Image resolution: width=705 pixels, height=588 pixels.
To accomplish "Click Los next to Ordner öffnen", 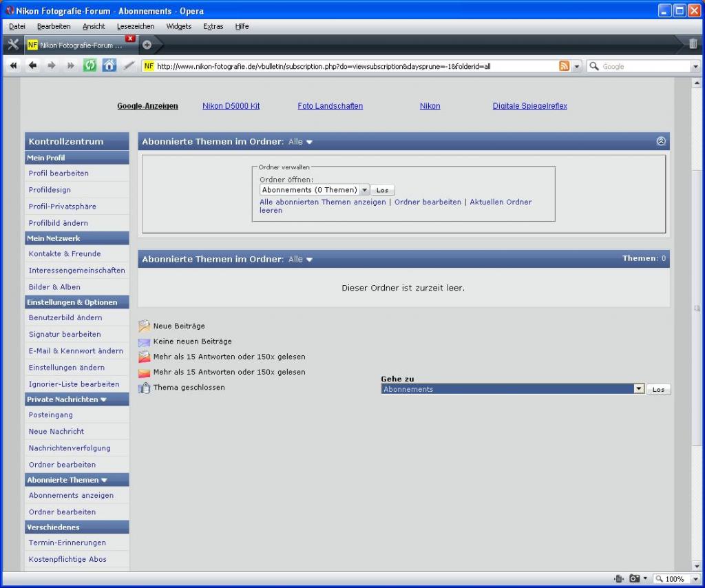I will 382,190.
